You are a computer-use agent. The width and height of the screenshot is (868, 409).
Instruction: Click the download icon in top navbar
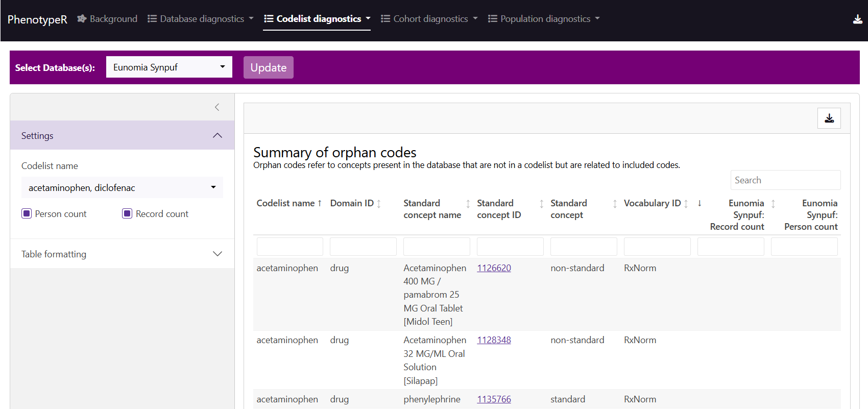[x=857, y=19]
